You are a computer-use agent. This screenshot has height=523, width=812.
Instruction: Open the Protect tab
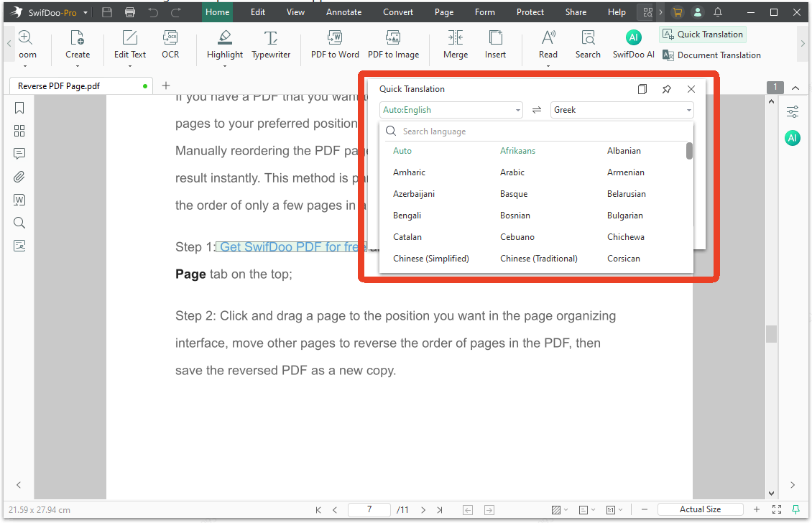point(530,12)
